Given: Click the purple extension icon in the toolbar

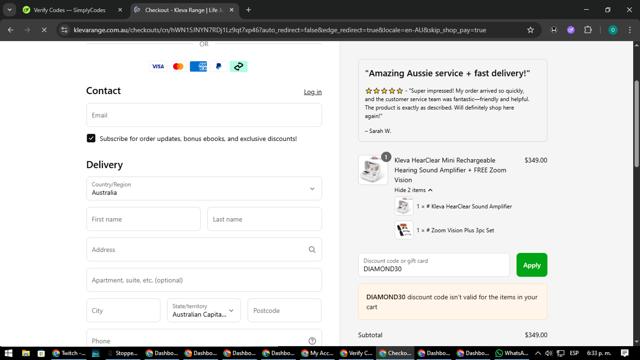Looking at the screenshot, I should tap(571, 30).
